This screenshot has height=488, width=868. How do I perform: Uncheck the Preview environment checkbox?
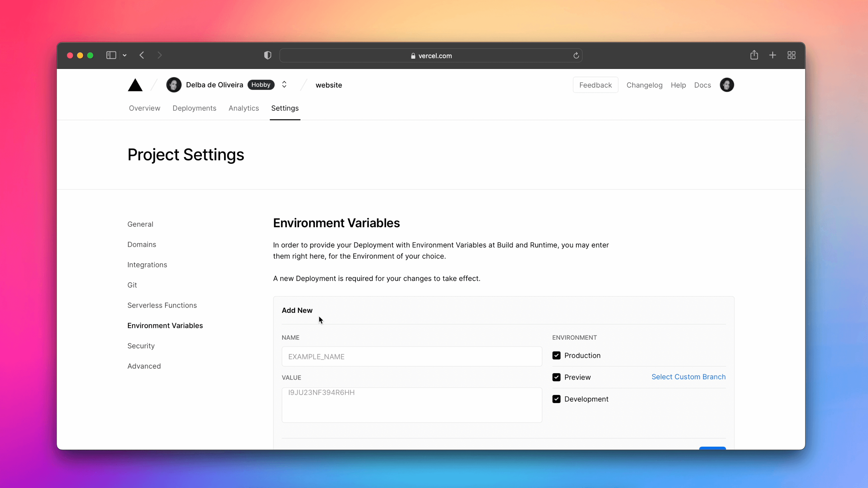pos(556,377)
